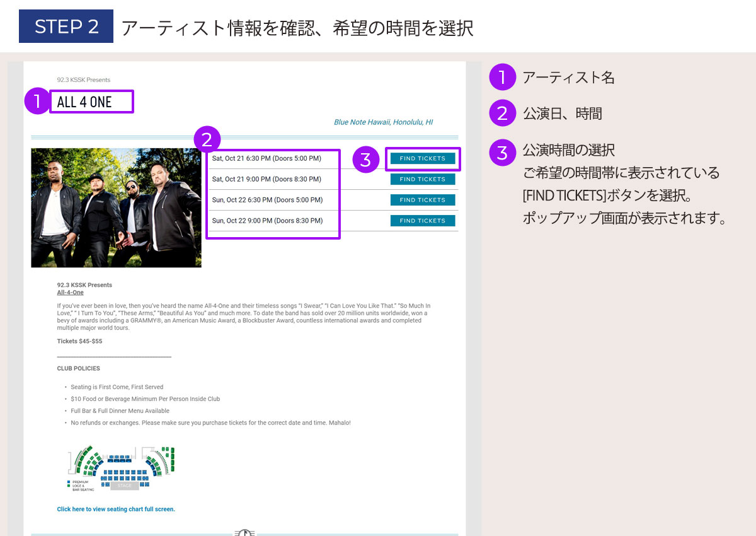Click the number 3 circle next to 公演時間の選択
The width and height of the screenshot is (756, 536).
[502, 151]
